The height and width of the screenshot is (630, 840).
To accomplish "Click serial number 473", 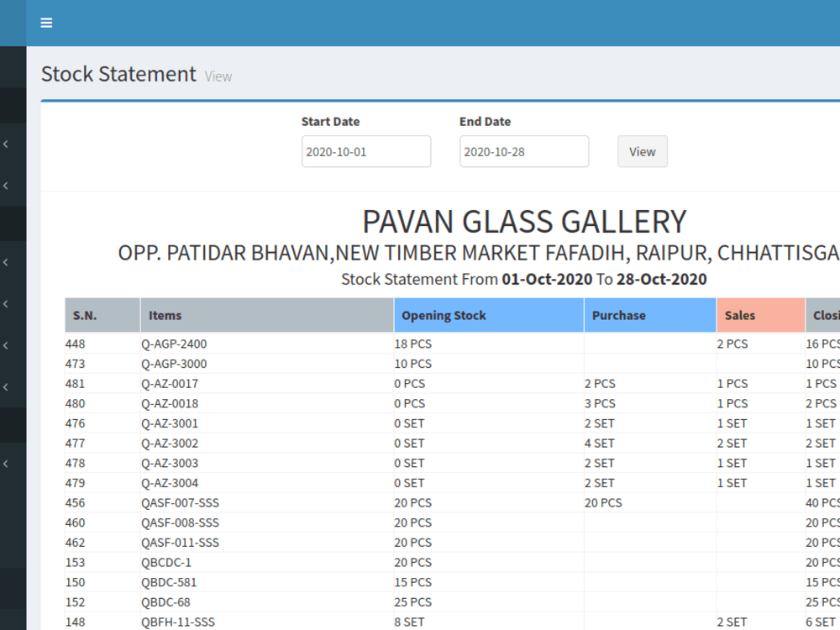I will pos(75,364).
